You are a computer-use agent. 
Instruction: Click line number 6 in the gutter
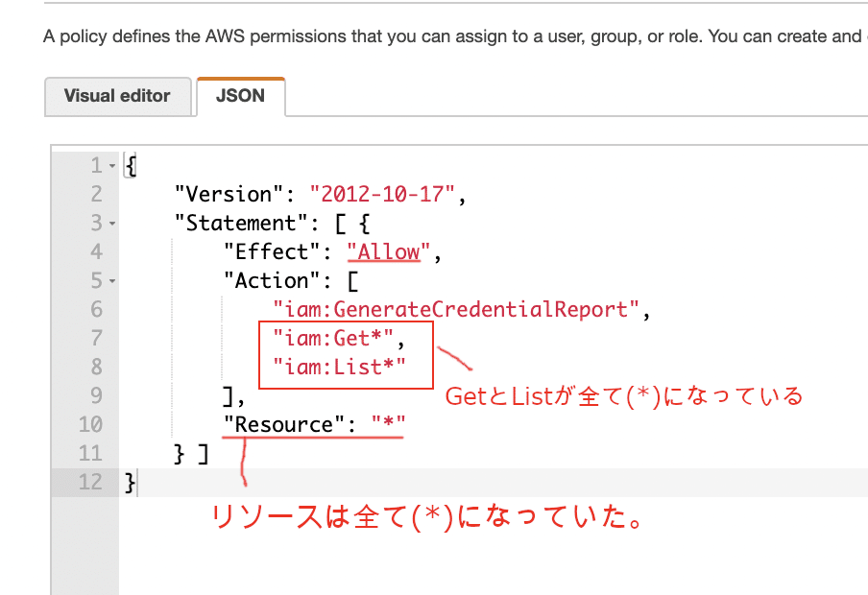(x=96, y=309)
